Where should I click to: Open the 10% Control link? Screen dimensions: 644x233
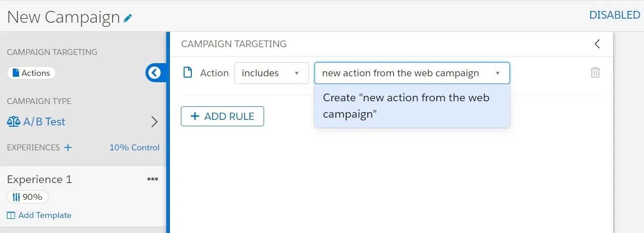(x=135, y=148)
